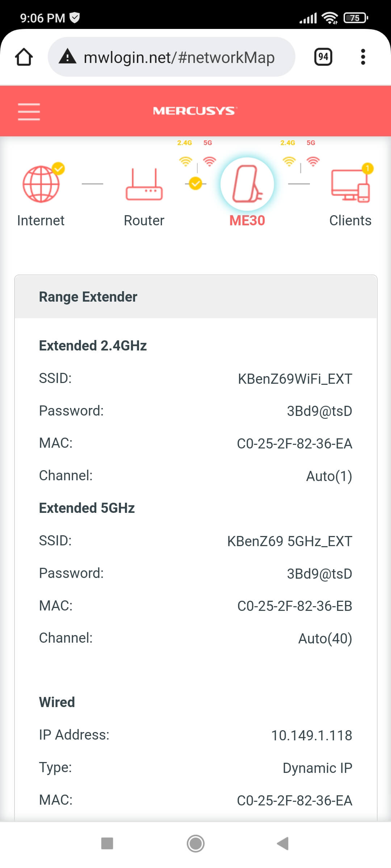Select the Router icon in network map
The image size is (391, 868).
click(144, 184)
